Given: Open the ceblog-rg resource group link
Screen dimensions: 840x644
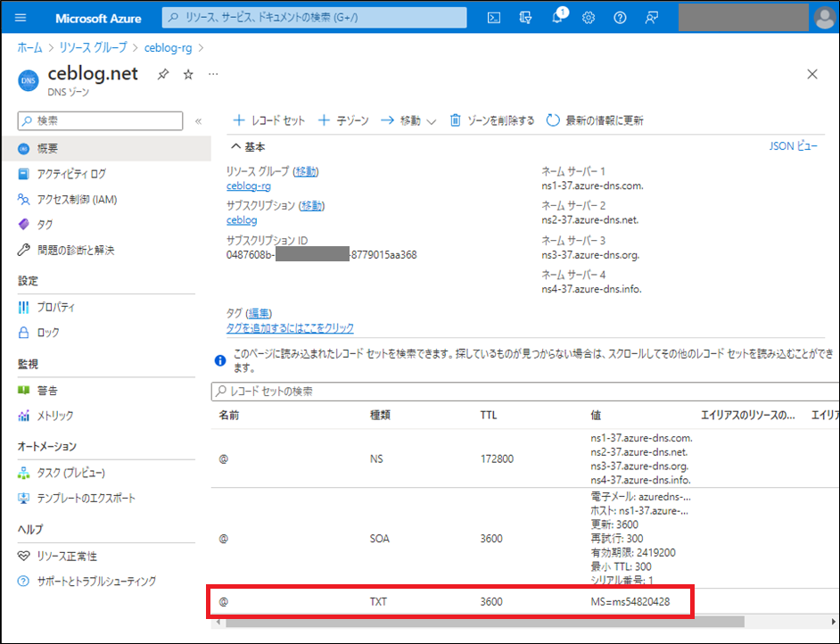Looking at the screenshot, I should (249, 186).
